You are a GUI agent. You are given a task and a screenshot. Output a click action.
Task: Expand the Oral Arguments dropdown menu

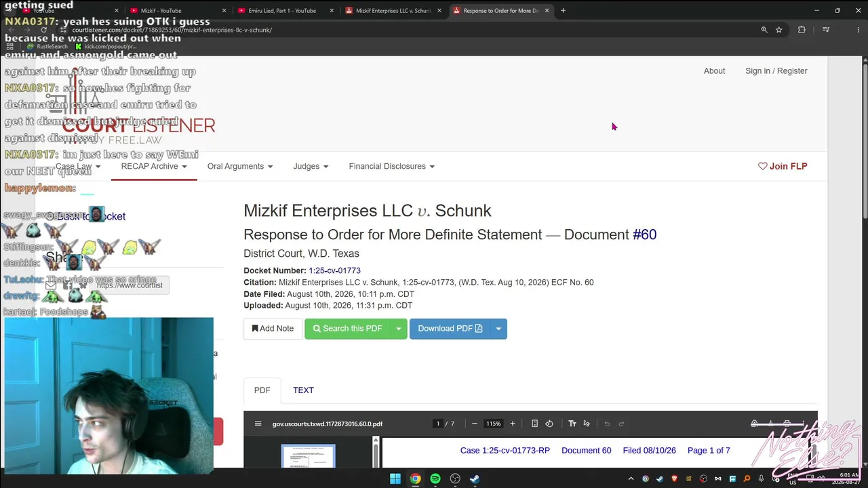240,166
